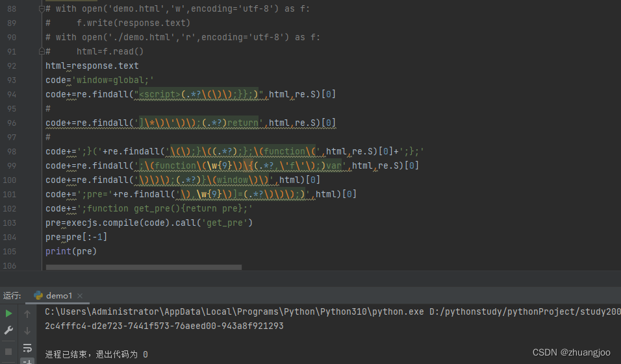Click the function\( regex on line 98
Image resolution: width=621 pixels, height=364 pixels.
pyautogui.click(x=243, y=152)
